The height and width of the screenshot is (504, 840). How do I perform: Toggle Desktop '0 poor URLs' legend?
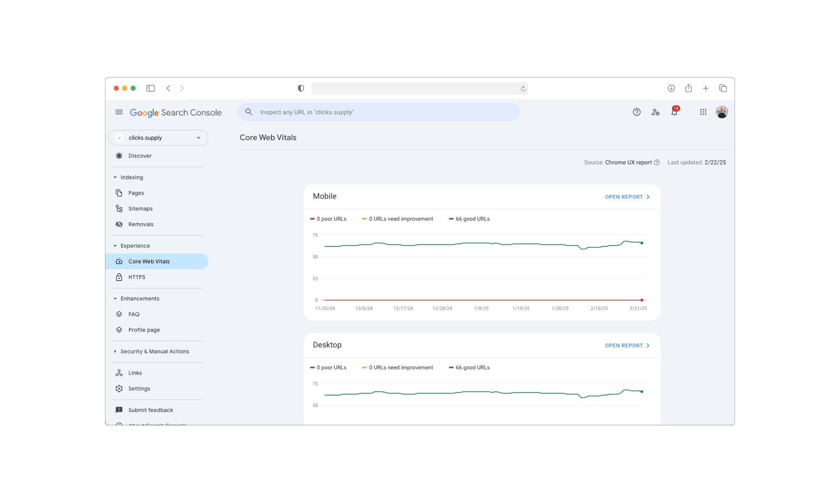328,367
